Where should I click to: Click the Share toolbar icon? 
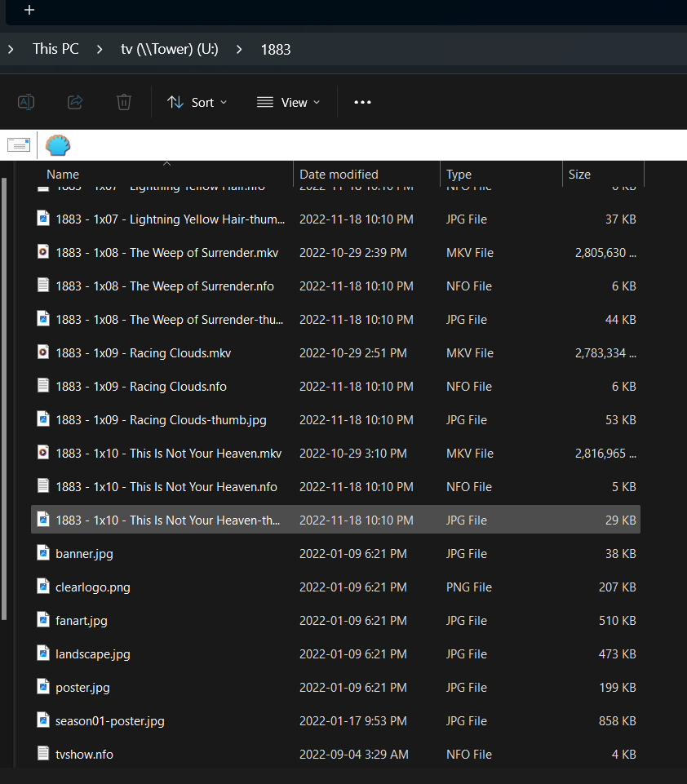point(75,102)
